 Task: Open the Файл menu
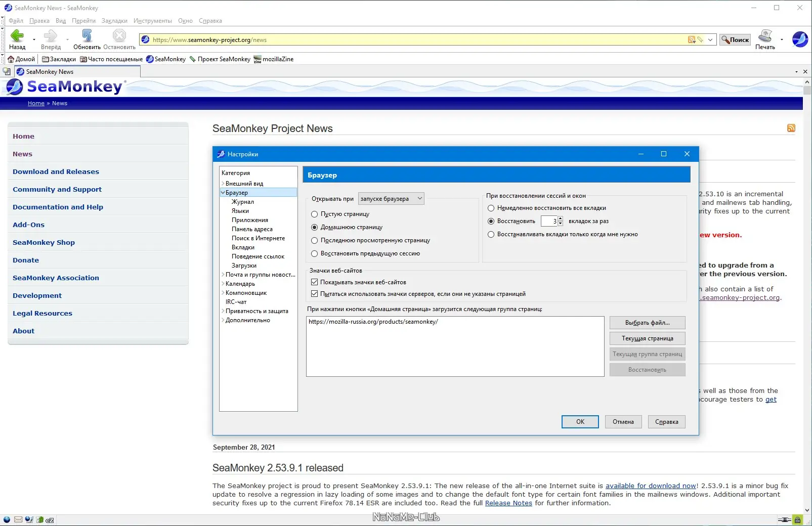click(x=16, y=21)
